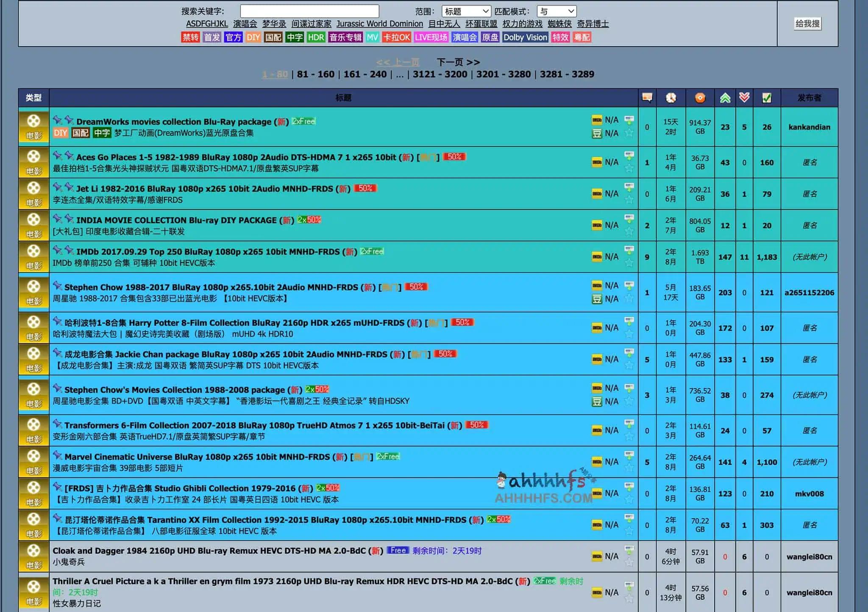The height and width of the screenshot is (612, 868).
Task: Click movie category icon for Cloak and Dagger
Action: [33, 556]
